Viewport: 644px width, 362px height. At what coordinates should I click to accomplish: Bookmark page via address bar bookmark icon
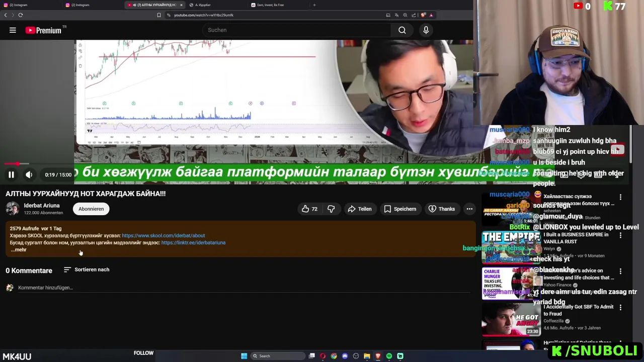[x=159, y=15]
